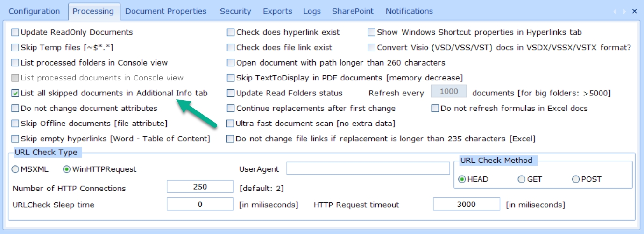Select the MSXML radio button
Image resolution: width=644 pixels, height=234 pixels.
15,169
